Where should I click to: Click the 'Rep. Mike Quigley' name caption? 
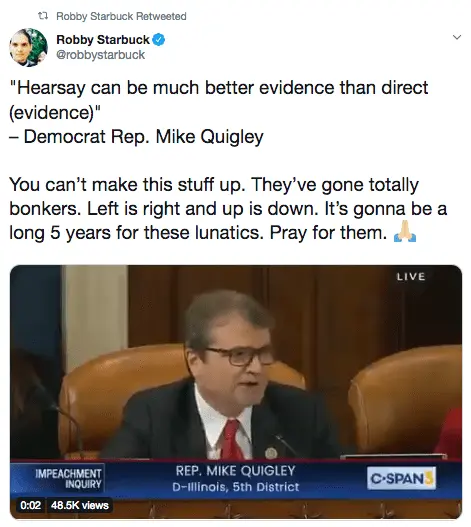coord(236,471)
